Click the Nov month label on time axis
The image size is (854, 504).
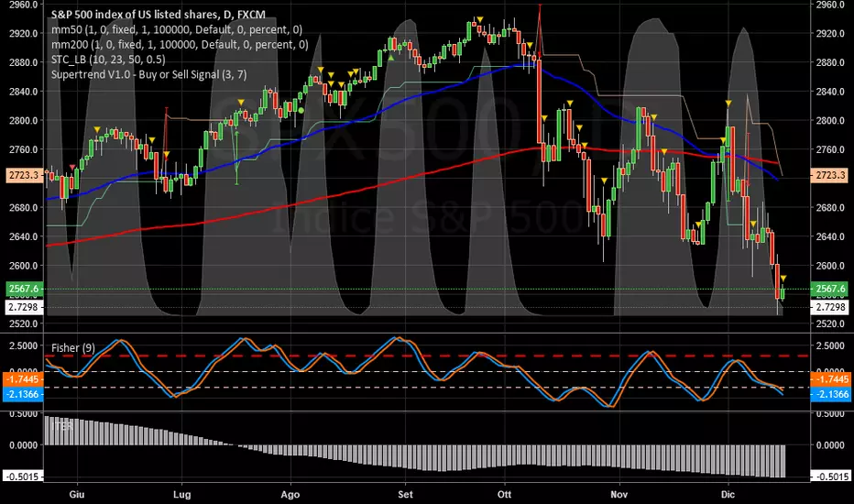[x=619, y=495]
